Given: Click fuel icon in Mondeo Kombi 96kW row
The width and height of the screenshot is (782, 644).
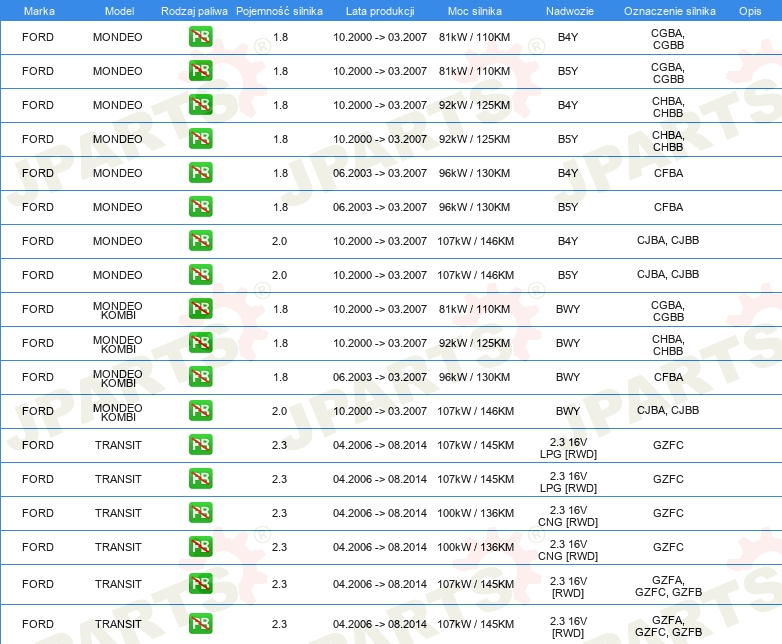Looking at the screenshot, I should [x=200, y=376].
